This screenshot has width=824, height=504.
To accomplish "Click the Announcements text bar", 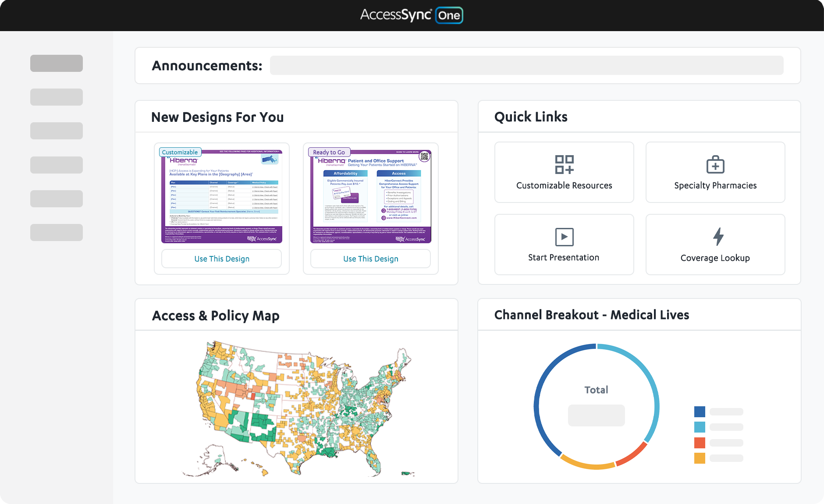I will click(526, 65).
